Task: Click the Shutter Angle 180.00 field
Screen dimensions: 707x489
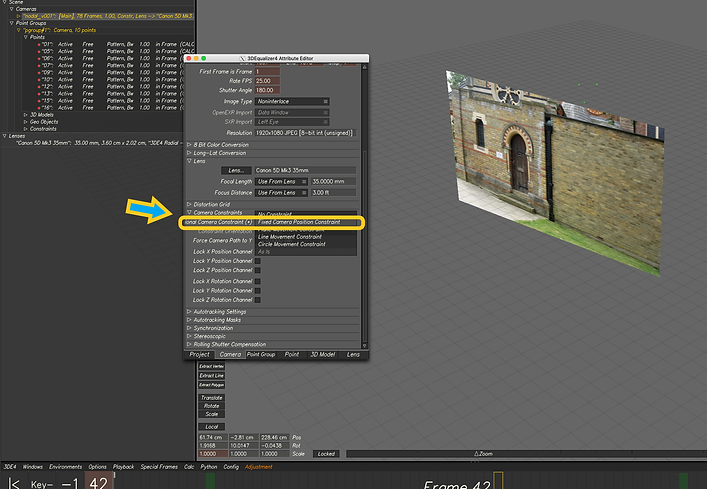Action: 267,90
